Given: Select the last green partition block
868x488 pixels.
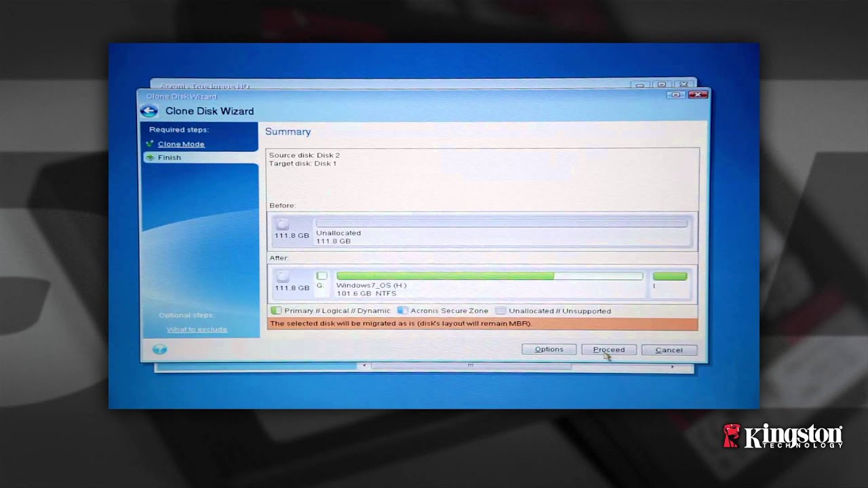Looking at the screenshot, I should coord(669,277).
